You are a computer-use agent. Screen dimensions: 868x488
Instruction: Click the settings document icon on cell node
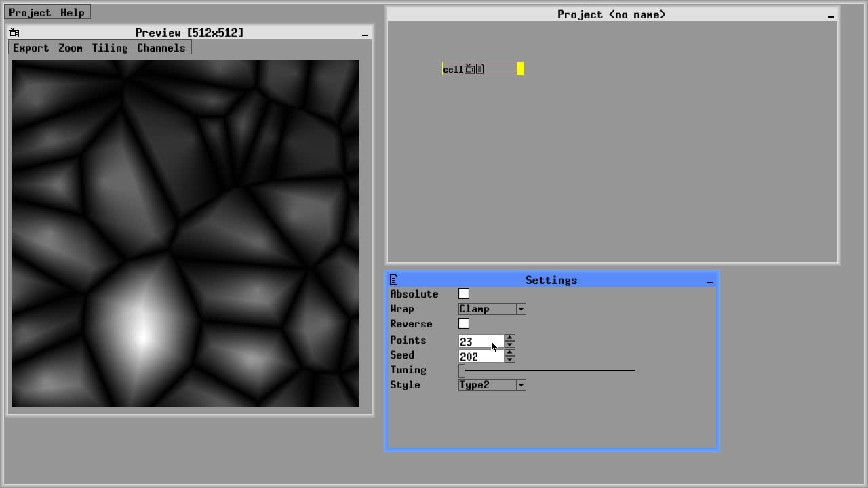pos(479,69)
